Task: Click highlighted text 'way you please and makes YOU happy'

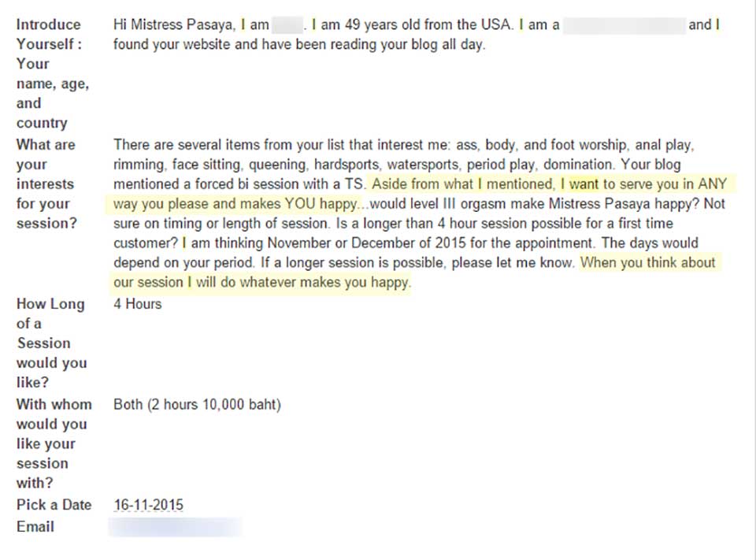Action: click(235, 203)
